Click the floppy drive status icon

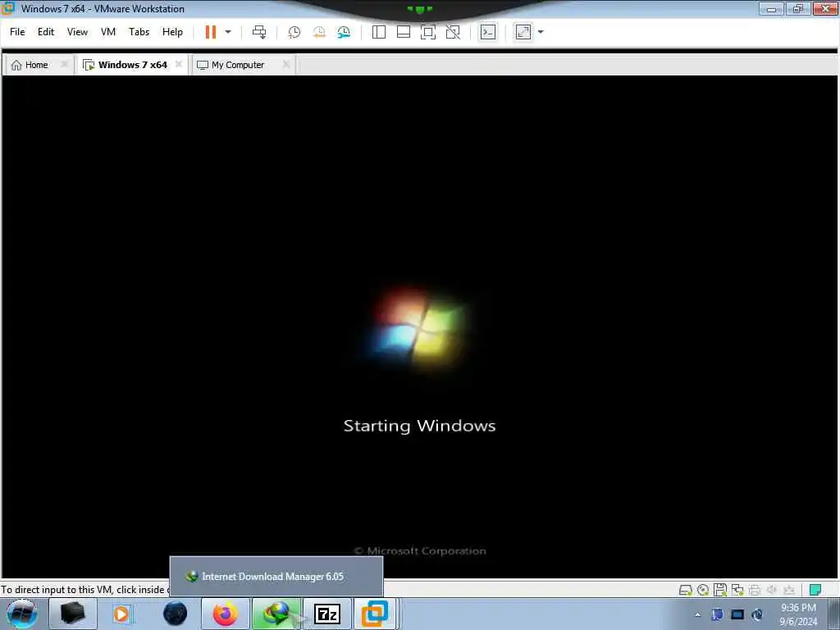tap(720, 591)
